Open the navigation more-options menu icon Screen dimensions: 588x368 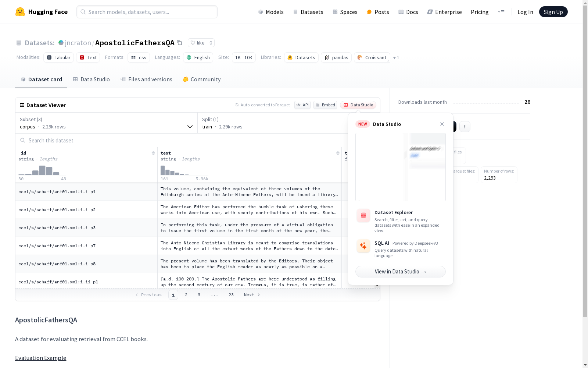pyautogui.click(x=501, y=12)
